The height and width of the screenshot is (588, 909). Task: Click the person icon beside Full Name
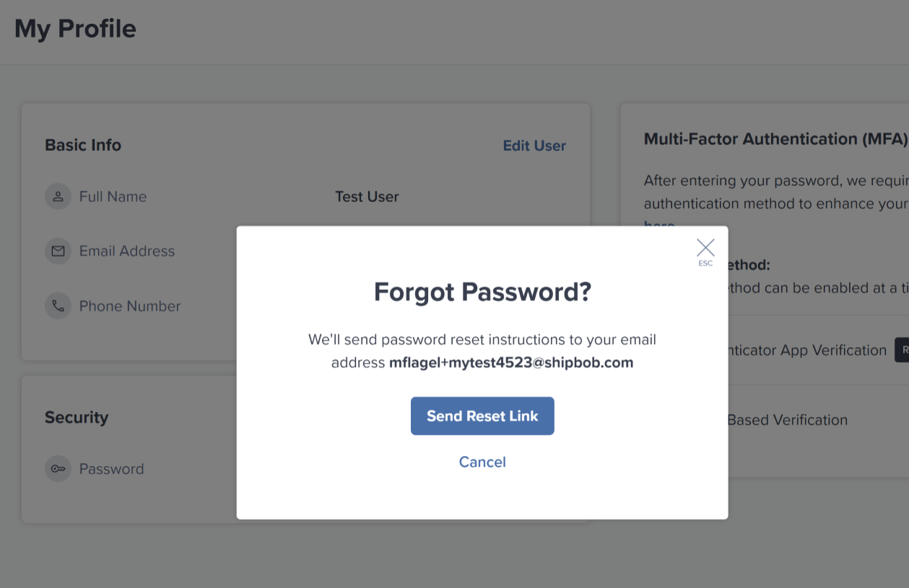[x=58, y=196]
